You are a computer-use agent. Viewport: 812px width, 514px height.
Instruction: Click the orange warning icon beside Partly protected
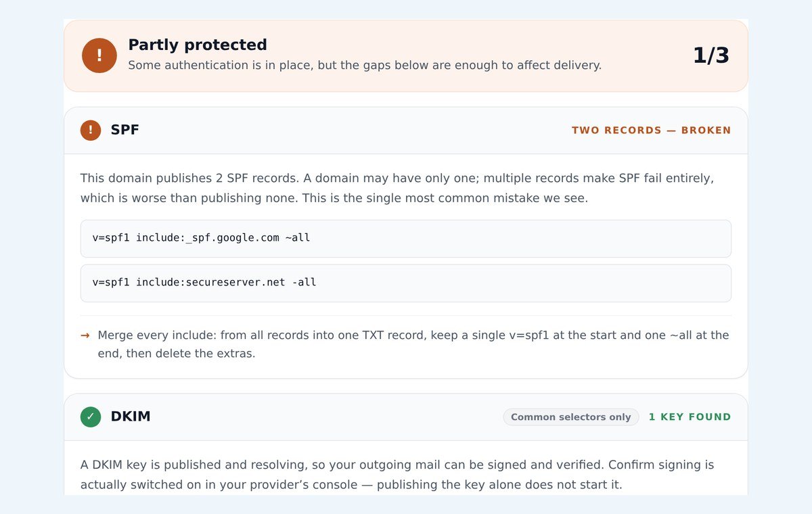click(99, 55)
